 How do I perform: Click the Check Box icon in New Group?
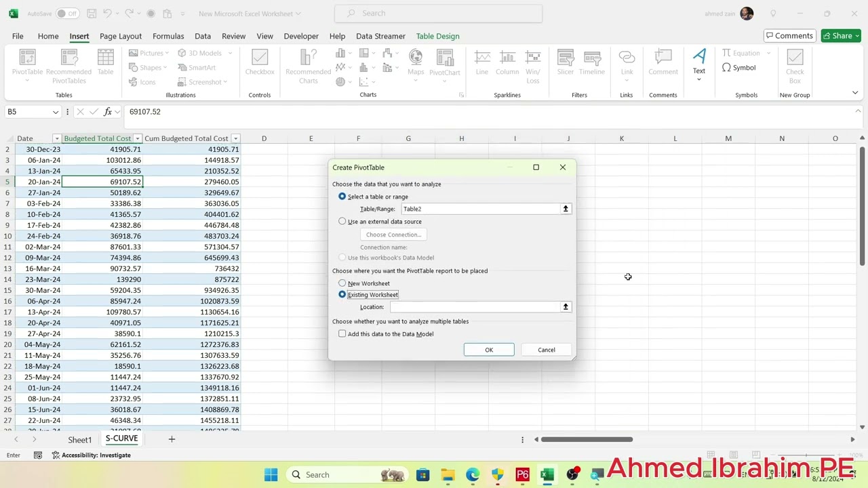tap(795, 66)
